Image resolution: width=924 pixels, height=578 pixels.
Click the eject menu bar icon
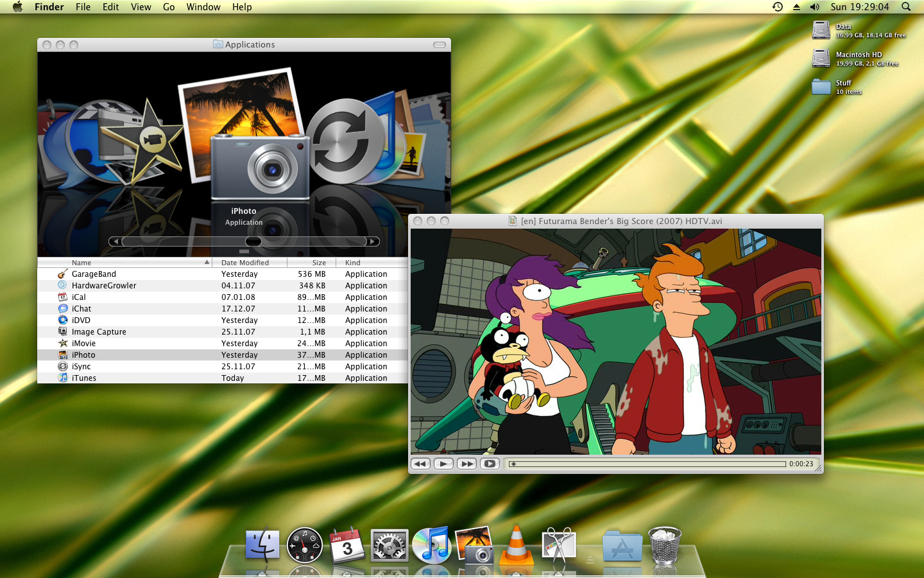pyautogui.click(x=796, y=7)
